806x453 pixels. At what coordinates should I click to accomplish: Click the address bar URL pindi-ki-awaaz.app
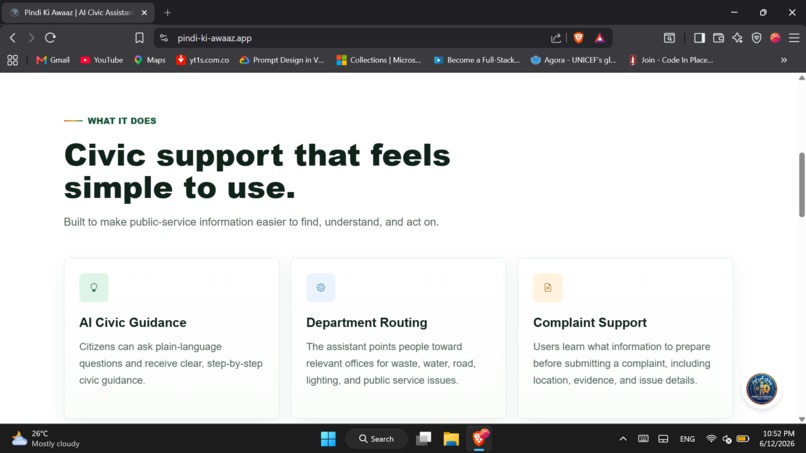coord(214,38)
